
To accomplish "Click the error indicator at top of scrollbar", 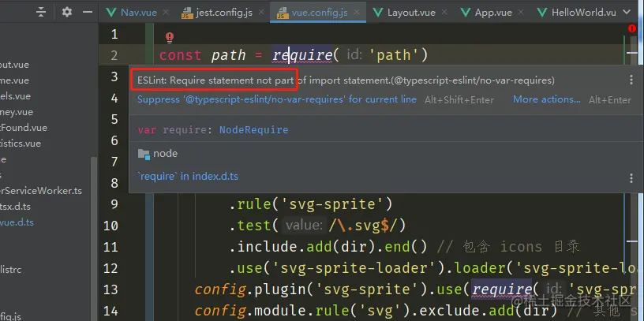I will point(632,28).
